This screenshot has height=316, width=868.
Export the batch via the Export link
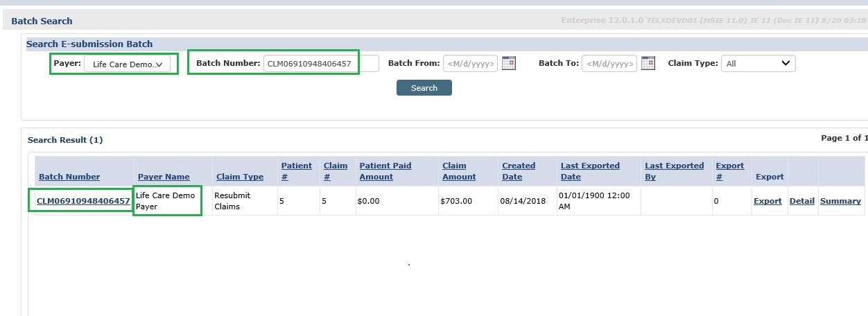coord(767,201)
